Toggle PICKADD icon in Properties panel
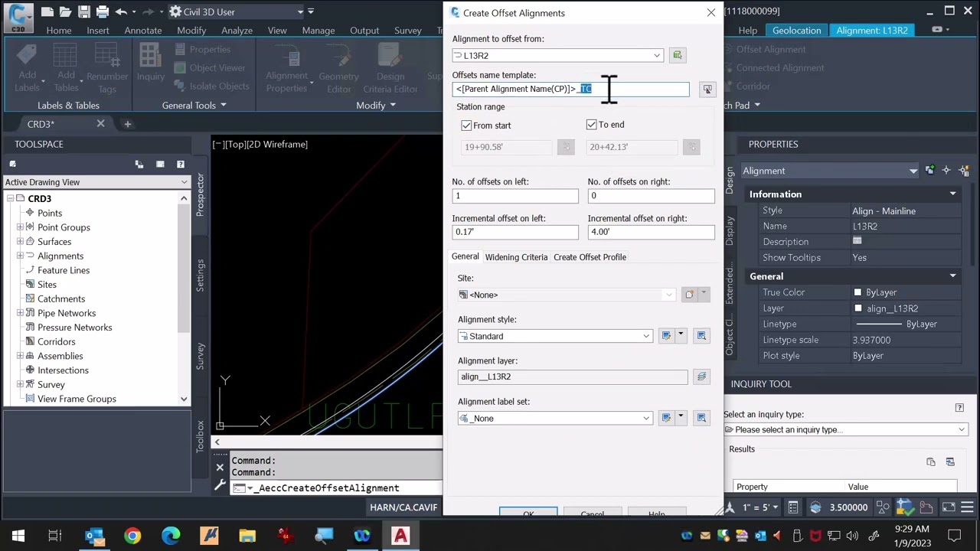980x551 pixels. [x=929, y=171]
